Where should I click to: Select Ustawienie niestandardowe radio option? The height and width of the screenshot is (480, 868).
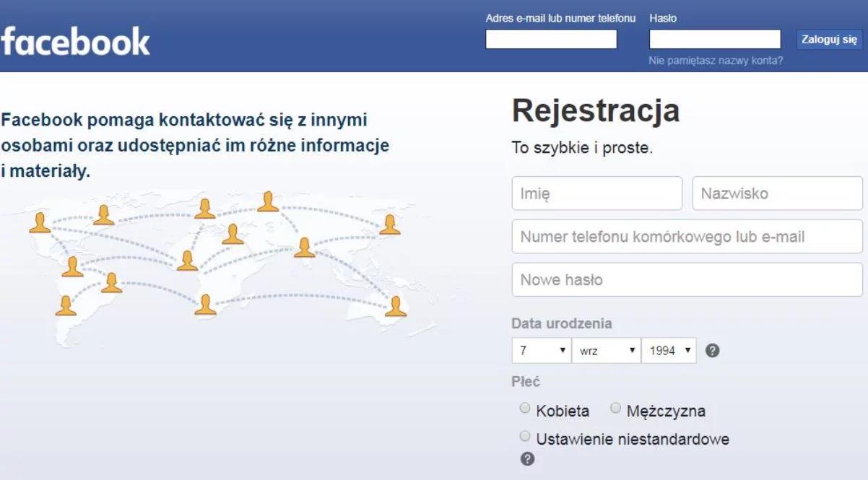[x=525, y=437]
